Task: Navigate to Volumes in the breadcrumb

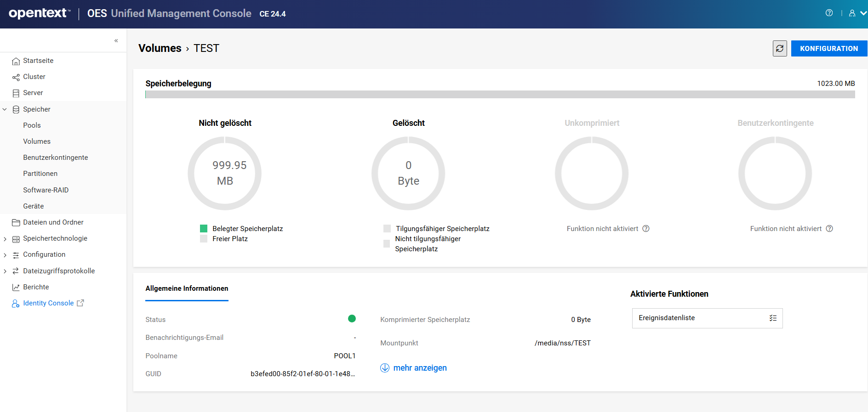Action: [x=160, y=48]
